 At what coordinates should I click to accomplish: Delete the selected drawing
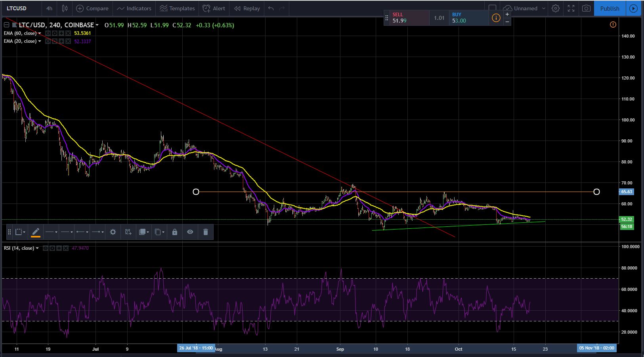(205, 232)
